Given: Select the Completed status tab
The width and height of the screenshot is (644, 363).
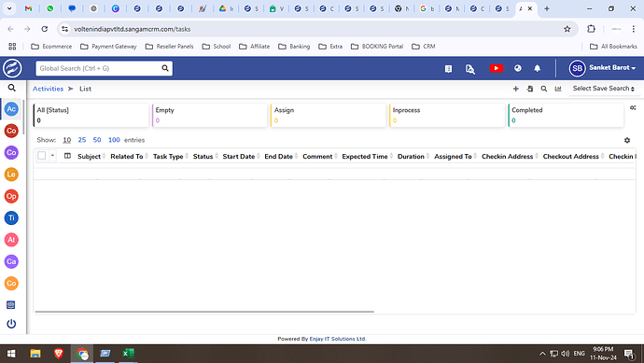Looking at the screenshot, I should click(566, 115).
